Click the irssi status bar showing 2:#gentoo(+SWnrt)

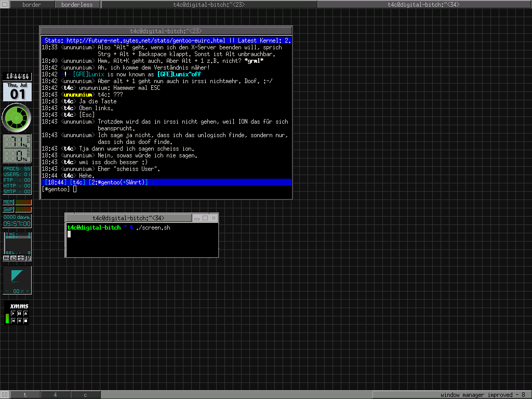(166, 182)
